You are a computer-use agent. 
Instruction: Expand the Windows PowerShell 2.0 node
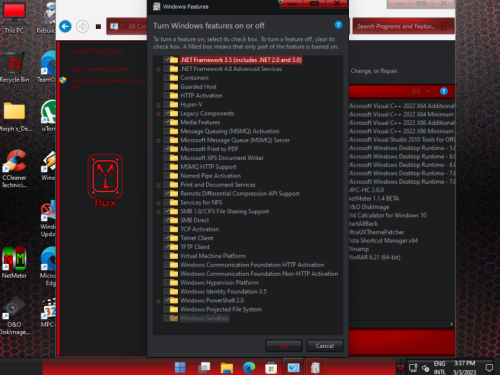pyautogui.click(x=159, y=301)
